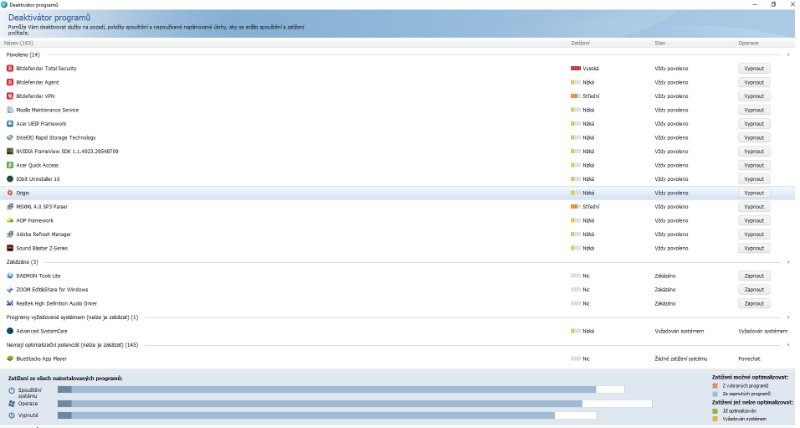This screenshot has height=428, width=800.
Task: Click the ZOOM Edit&Share icon
Action: [10, 290]
